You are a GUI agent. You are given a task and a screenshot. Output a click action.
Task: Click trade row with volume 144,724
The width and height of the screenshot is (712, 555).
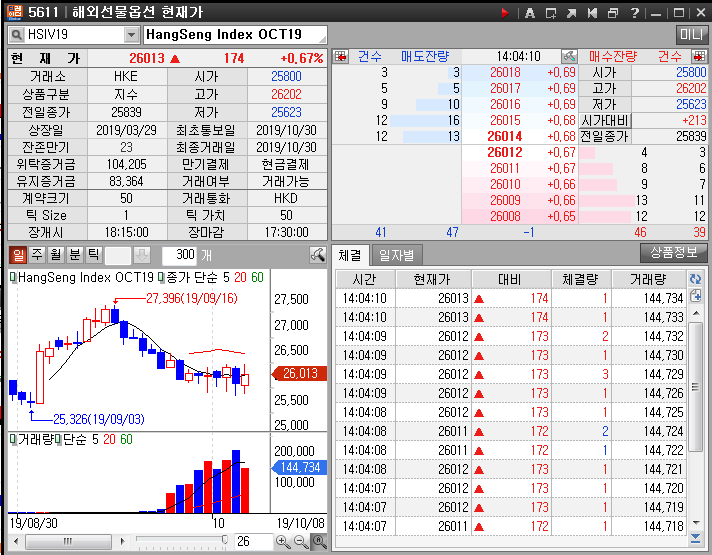coord(511,431)
